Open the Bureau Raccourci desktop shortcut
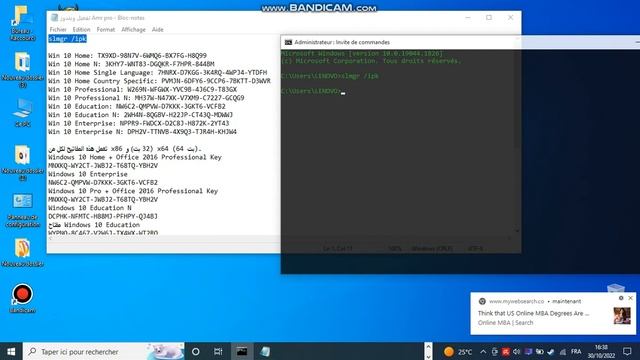The height and width of the screenshot is (360, 640). pyautogui.click(x=22, y=24)
